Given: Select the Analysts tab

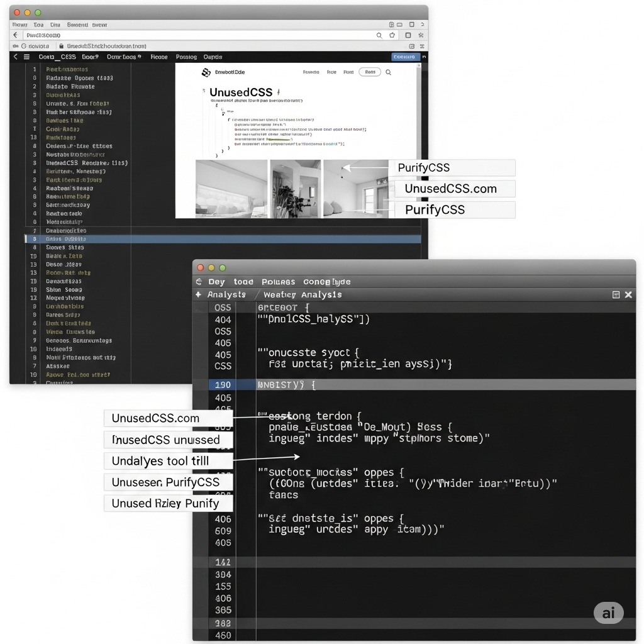Looking at the screenshot, I should pos(226,294).
